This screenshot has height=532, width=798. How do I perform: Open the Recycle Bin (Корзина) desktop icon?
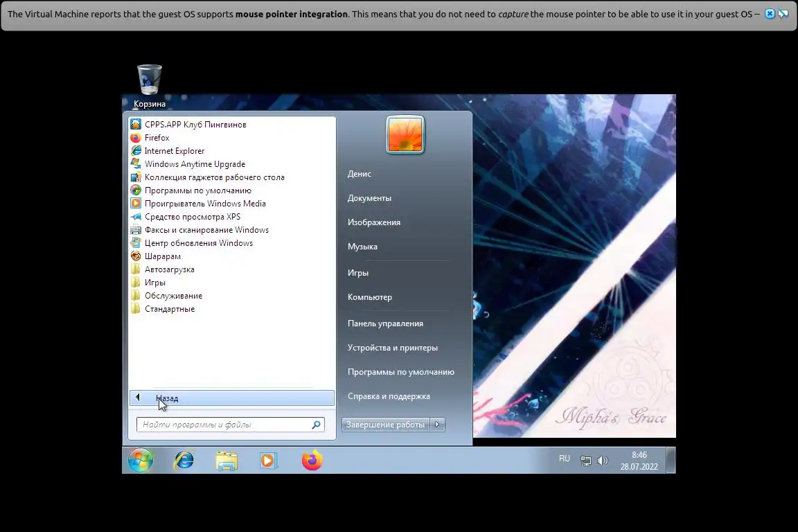150,86
